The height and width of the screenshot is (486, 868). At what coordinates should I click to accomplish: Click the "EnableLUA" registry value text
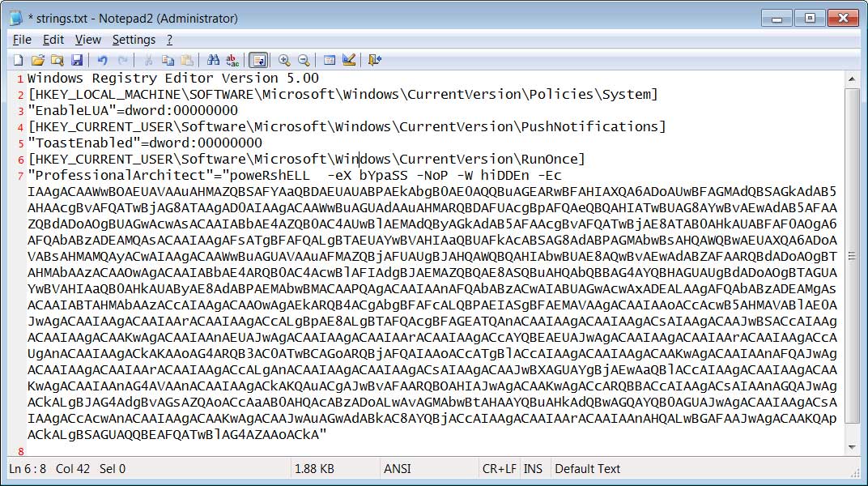click(x=133, y=111)
